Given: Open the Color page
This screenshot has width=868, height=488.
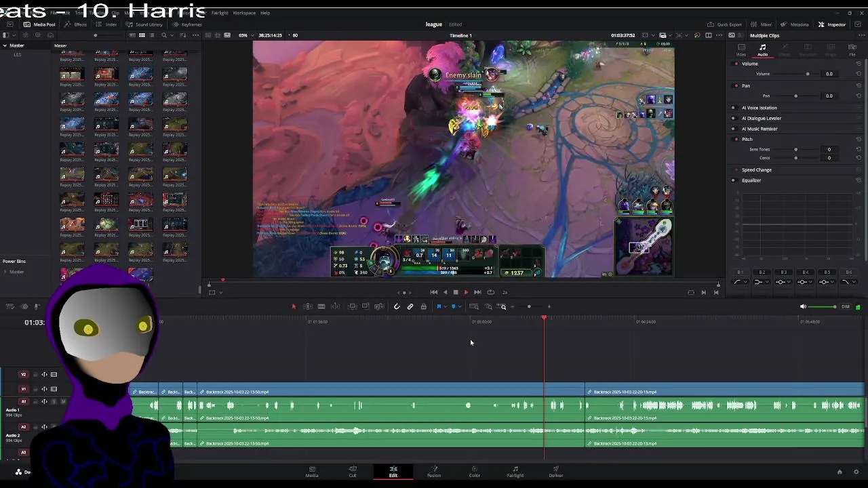Looking at the screenshot, I should pos(475,472).
